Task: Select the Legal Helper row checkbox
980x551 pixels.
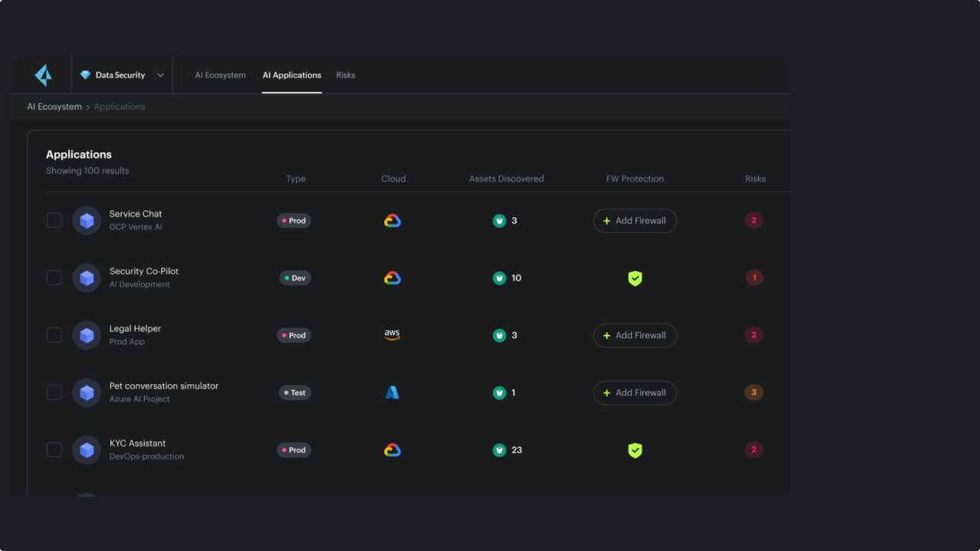Action: click(54, 334)
